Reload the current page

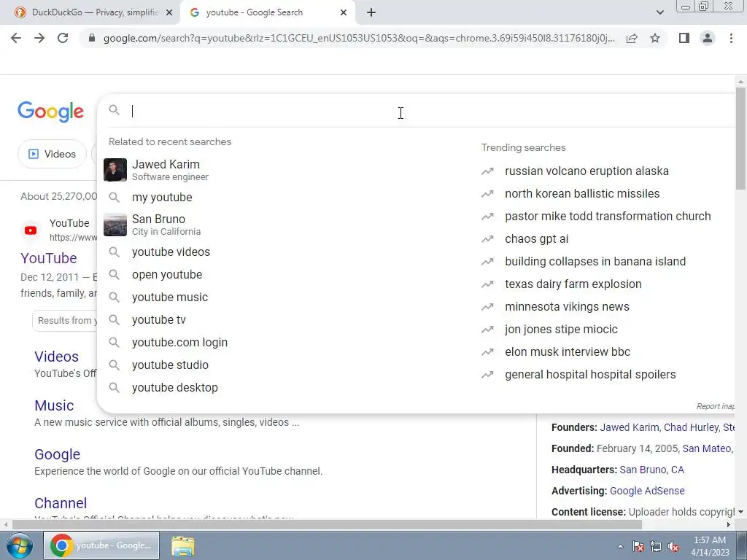[x=63, y=38]
